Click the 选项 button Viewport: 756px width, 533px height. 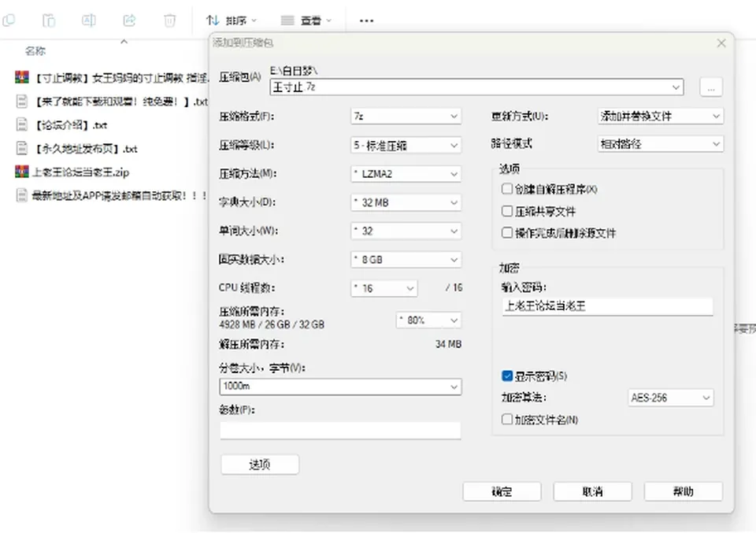(260, 465)
